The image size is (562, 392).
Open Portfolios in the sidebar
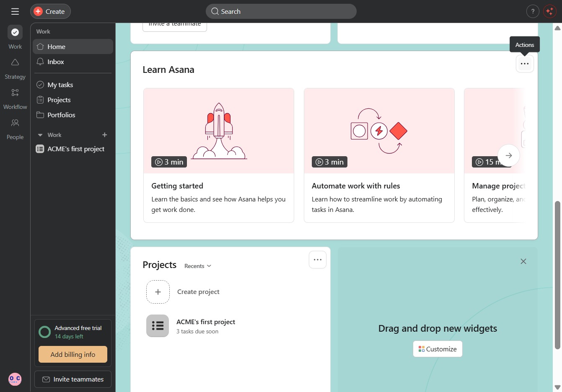tap(73, 115)
